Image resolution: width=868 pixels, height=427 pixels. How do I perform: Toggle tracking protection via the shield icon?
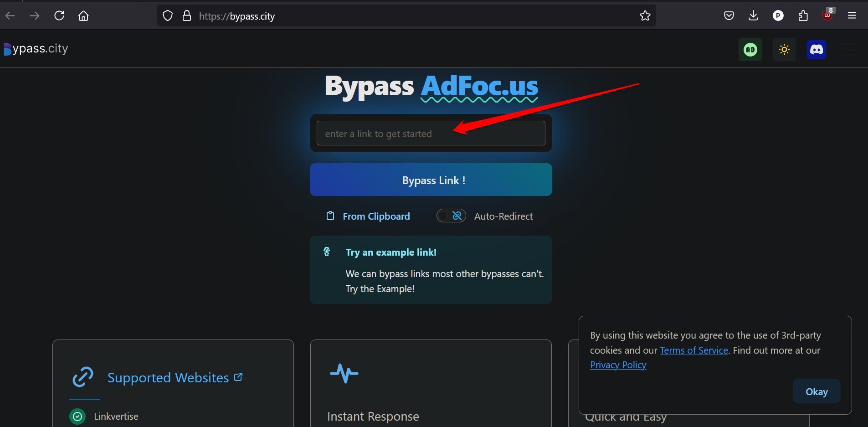(168, 15)
